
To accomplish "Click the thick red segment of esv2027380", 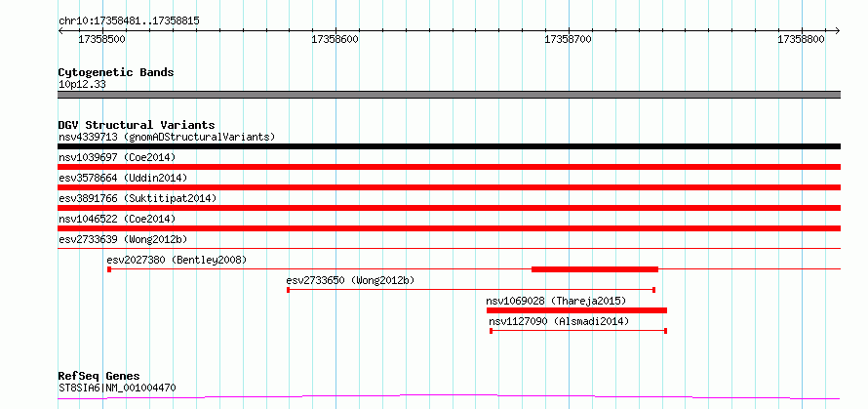I will [595, 269].
